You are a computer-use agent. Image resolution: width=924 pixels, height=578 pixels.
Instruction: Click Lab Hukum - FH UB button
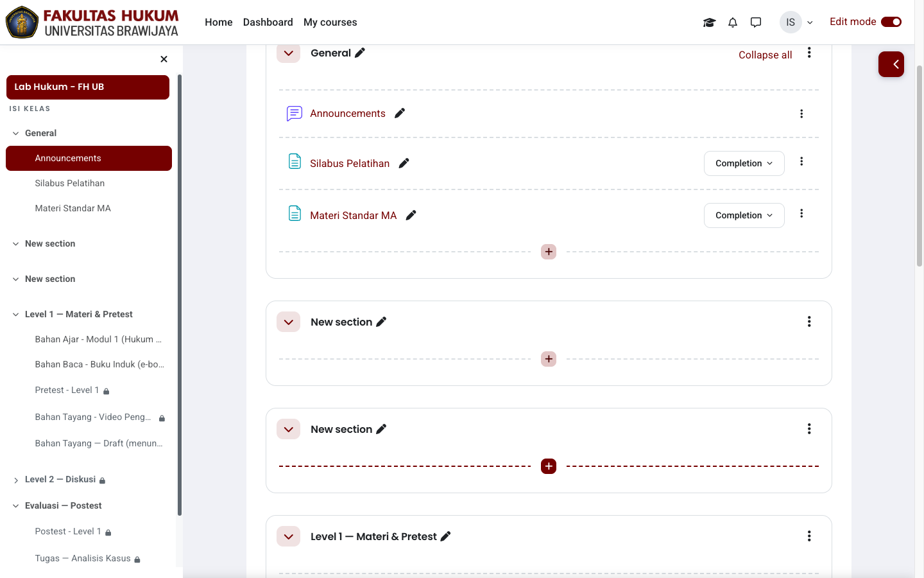pyautogui.click(x=88, y=87)
